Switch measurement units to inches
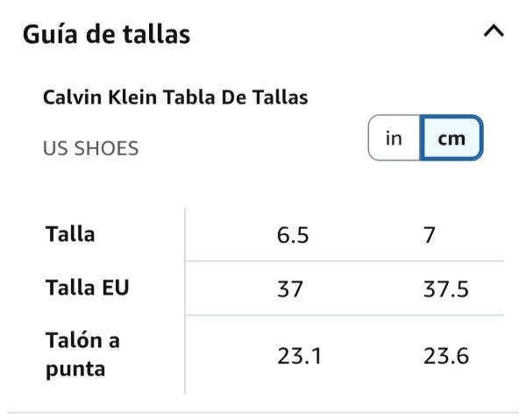This screenshot has height=420, width=526. pos(394,139)
